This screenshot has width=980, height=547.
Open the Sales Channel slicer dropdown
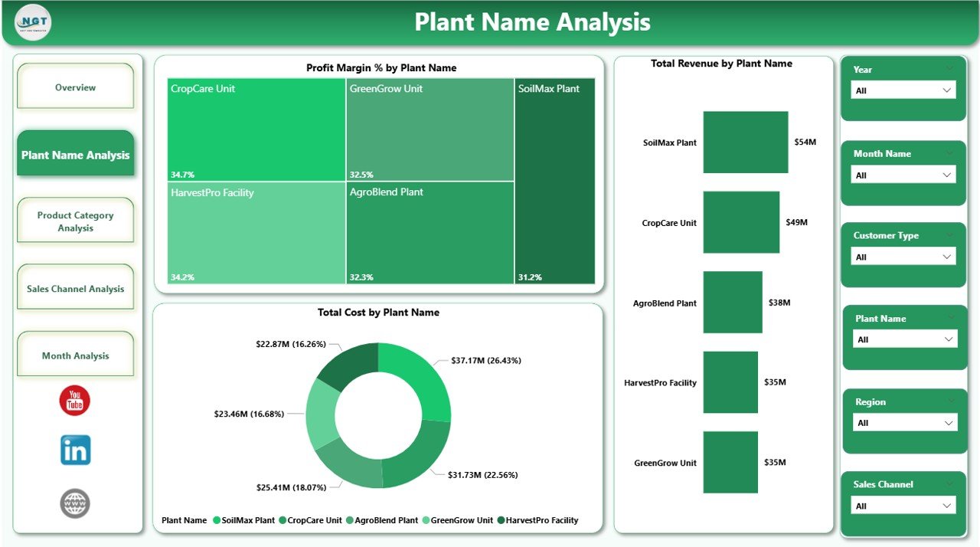pyautogui.click(x=950, y=505)
